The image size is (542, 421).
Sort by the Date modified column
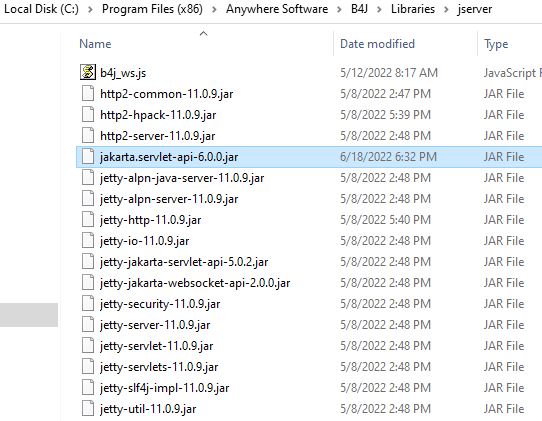(377, 44)
